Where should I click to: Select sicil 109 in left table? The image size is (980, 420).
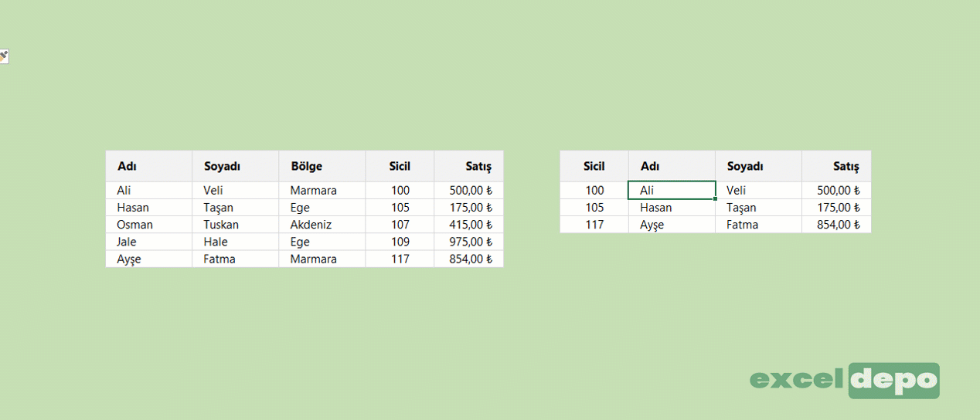400,242
